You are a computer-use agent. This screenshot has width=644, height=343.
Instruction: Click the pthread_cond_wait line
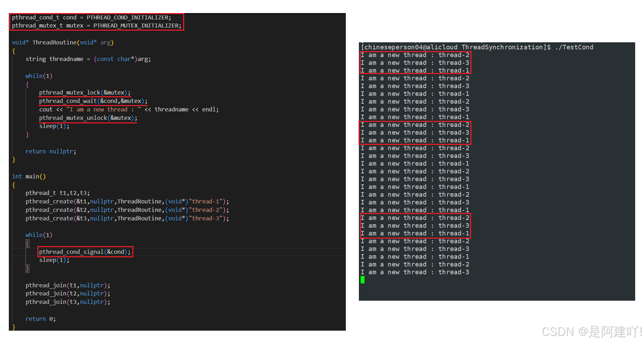[x=93, y=101]
